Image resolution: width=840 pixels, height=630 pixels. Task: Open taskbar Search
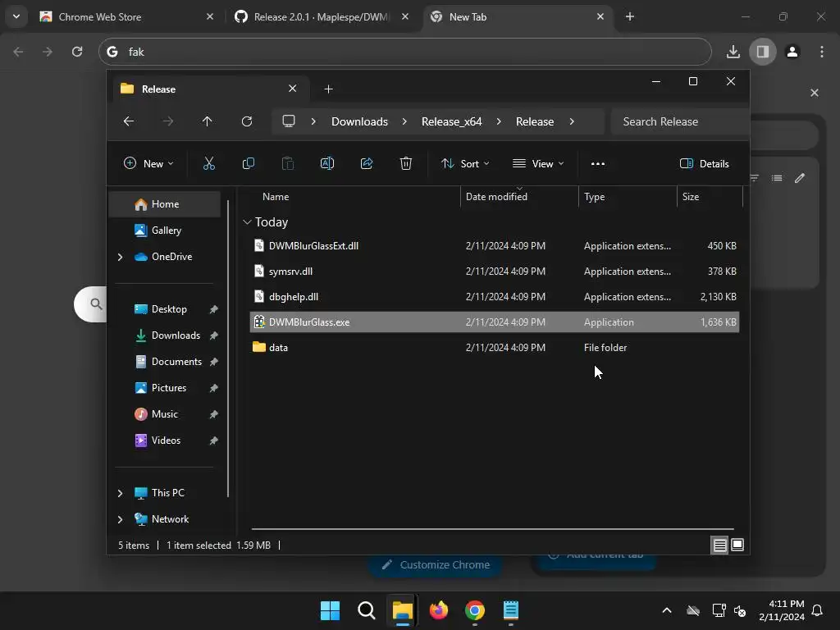tap(367, 610)
